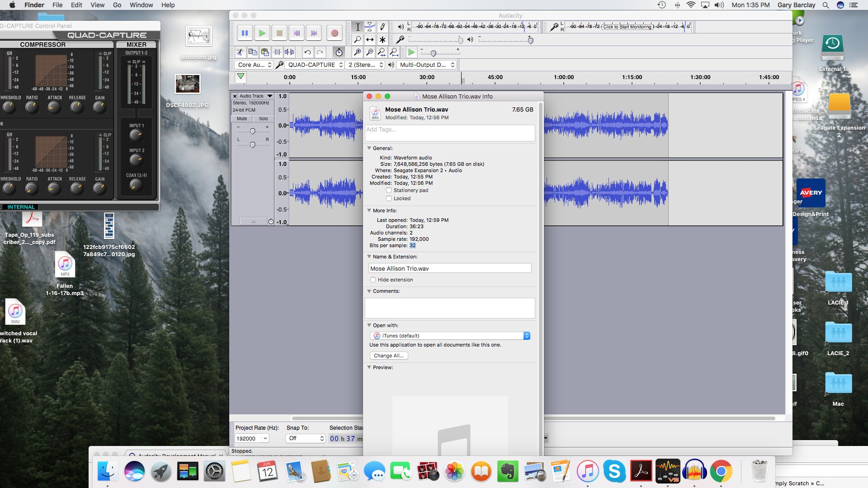Screen dimensions: 868x488
Task: Click the Copy icon in edit toolbar
Action: tap(253, 52)
